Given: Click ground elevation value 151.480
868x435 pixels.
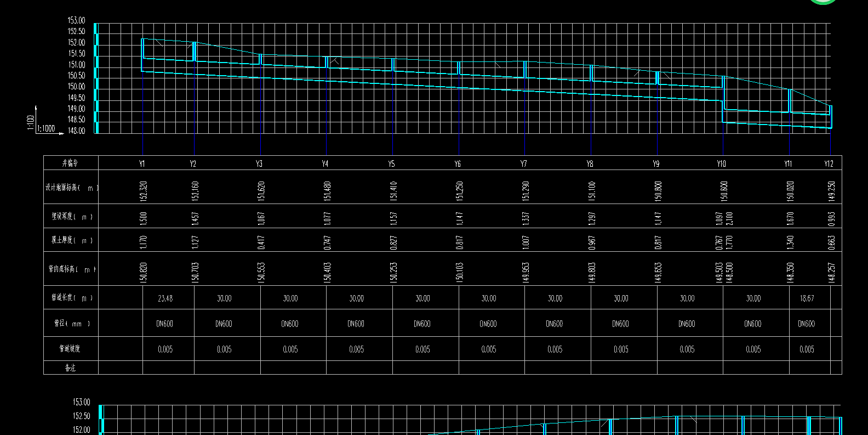Looking at the screenshot, I should pos(327,191).
